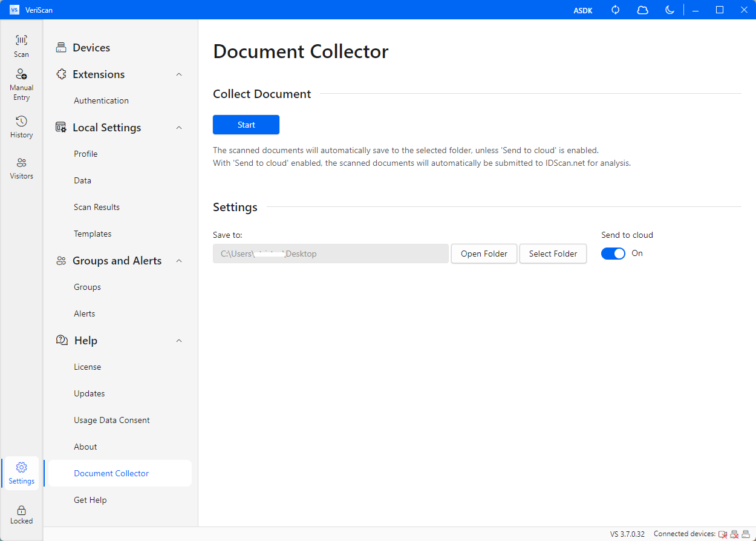Click the Save to folder path field
The width and height of the screenshot is (756, 541).
click(x=331, y=254)
